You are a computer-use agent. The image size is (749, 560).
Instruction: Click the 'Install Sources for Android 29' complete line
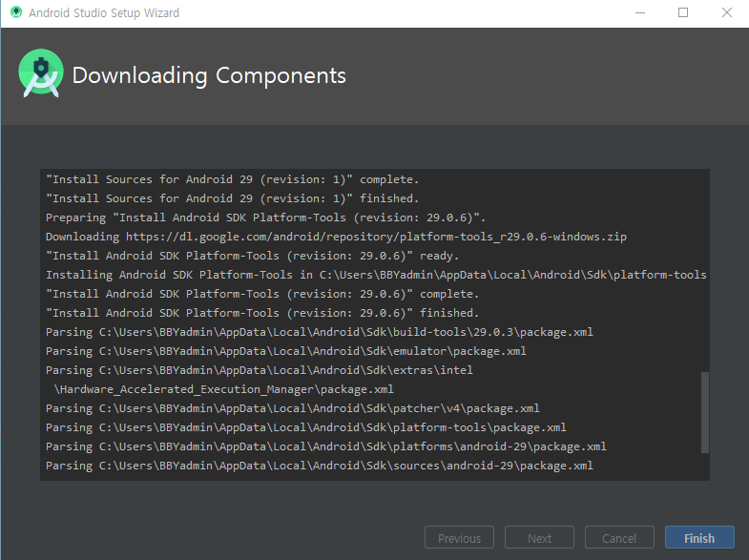[x=232, y=179]
